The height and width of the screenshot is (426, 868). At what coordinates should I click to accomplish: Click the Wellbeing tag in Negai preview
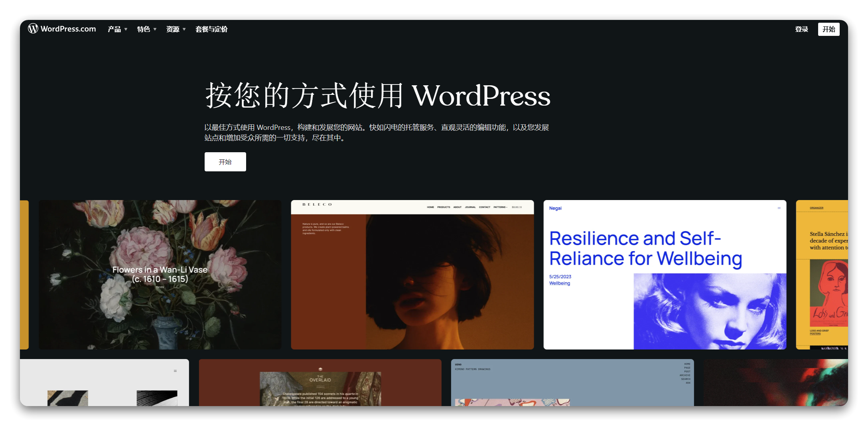coord(560,283)
